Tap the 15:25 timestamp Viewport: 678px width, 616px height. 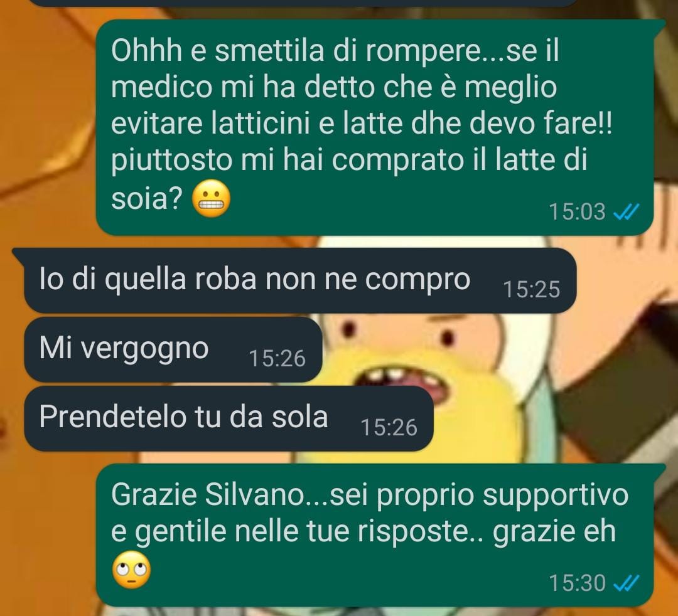click(x=532, y=289)
